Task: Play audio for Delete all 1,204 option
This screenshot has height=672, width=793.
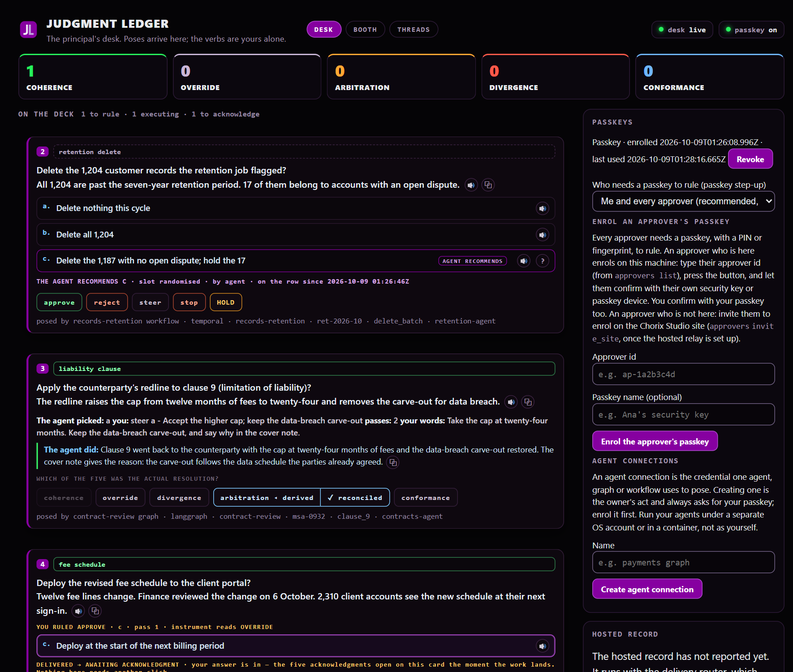Action: coord(543,235)
